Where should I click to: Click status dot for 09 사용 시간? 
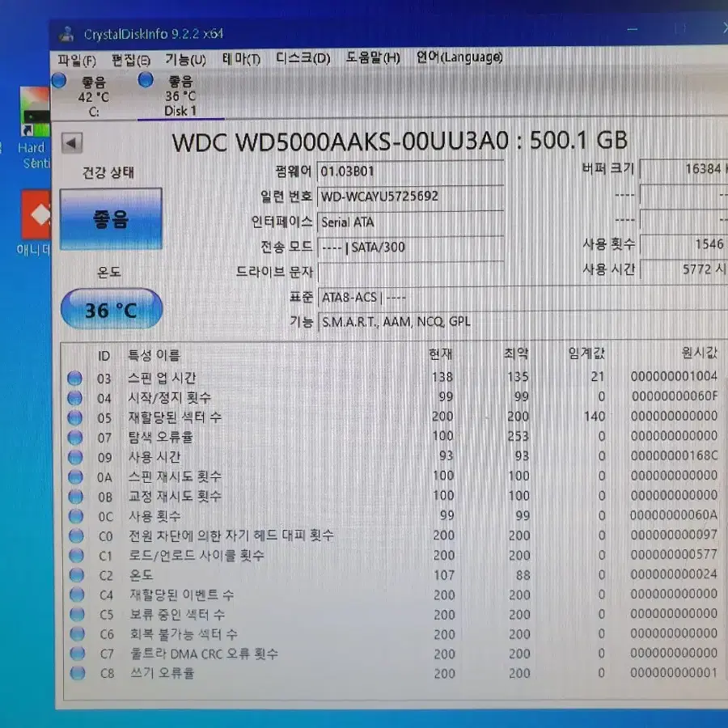(75, 457)
